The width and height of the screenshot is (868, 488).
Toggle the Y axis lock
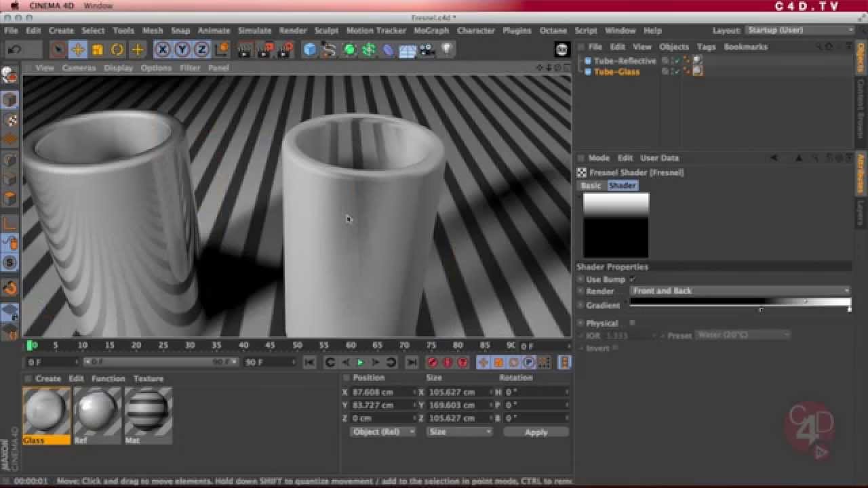click(x=182, y=49)
